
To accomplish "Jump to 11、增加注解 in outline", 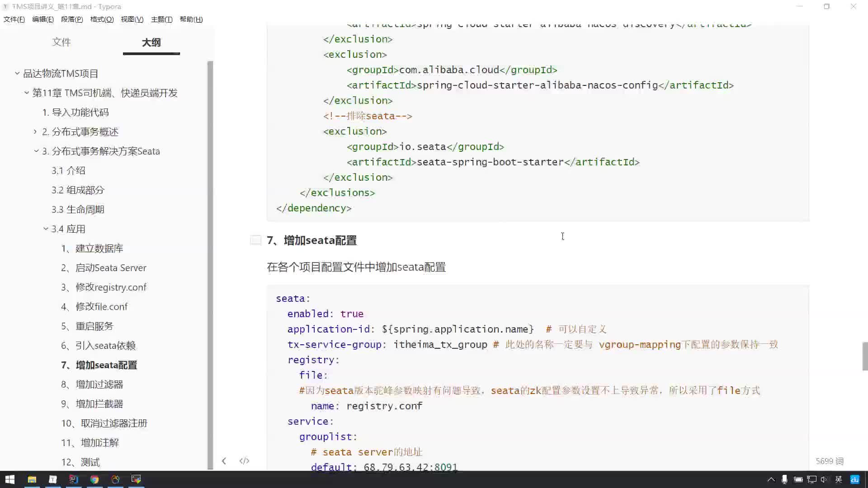I will click(90, 442).
